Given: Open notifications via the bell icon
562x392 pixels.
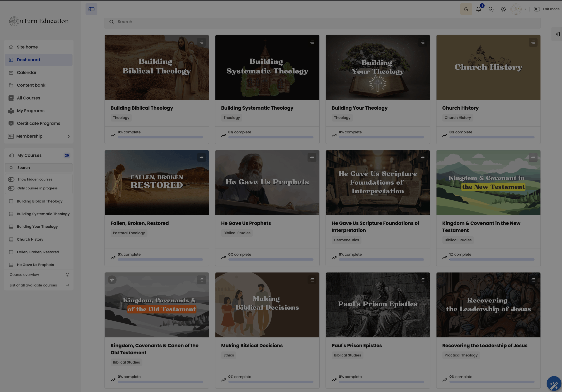Looking at the screenshot, I should coord(478,9).
